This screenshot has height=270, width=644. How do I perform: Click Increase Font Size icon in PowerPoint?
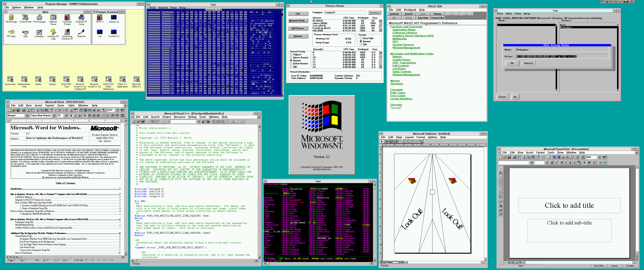tap(552, 163)
